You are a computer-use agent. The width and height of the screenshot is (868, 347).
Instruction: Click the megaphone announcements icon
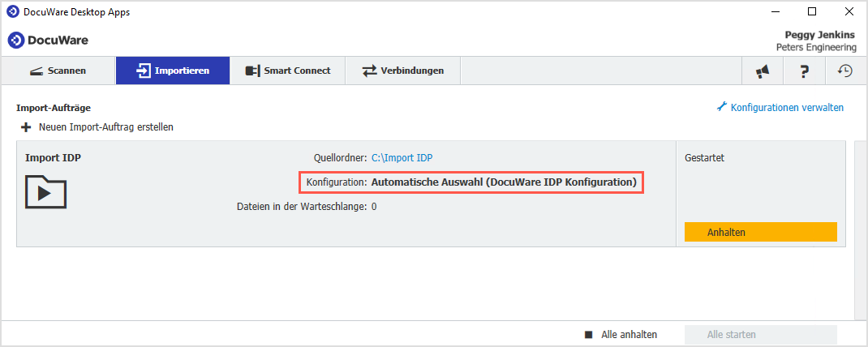pos(763,71)
